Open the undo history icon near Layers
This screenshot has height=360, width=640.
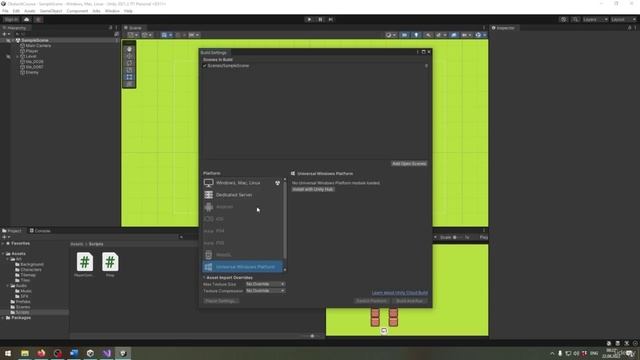[x=564, y=19]
